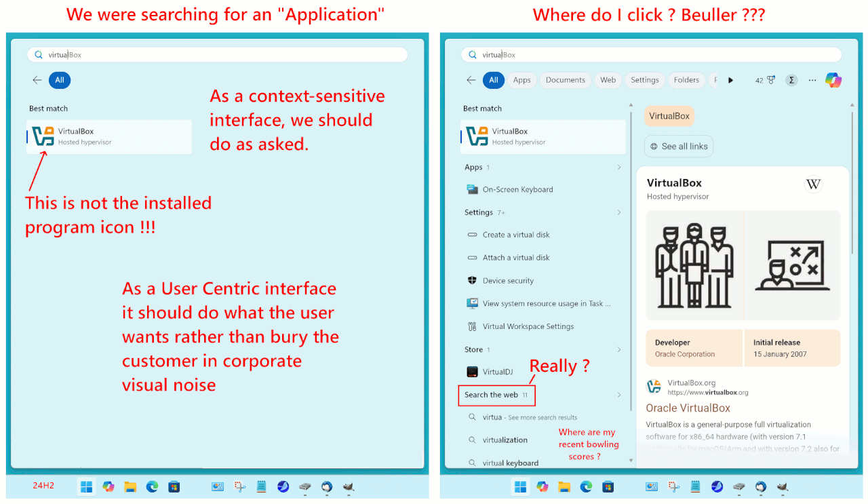Launch Microsoft Edge from the left taskbar
The image size is (868, 504).
(152, 486)
